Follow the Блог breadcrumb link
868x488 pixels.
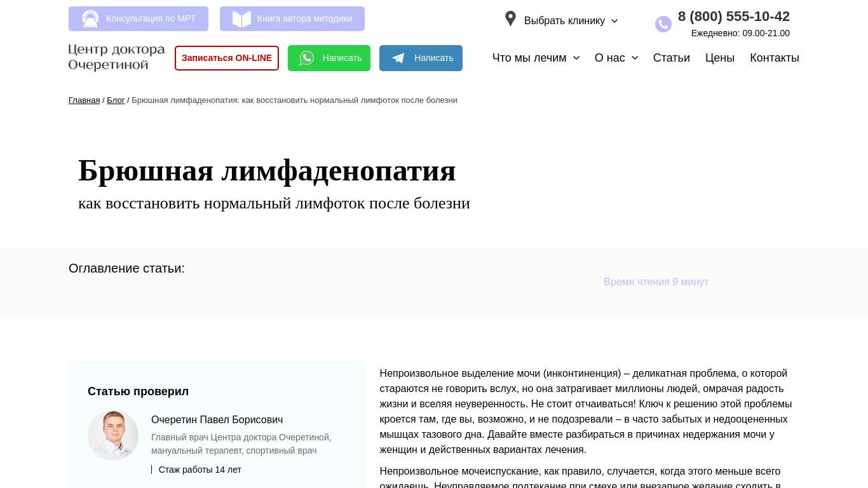click(x=116, y=100)
